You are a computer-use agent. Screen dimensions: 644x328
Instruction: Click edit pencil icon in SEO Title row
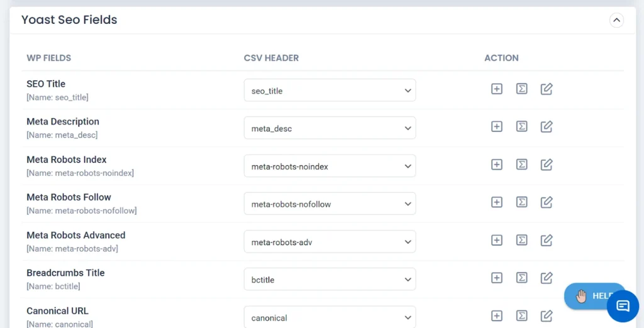pyautogui.click(x=547, y=89)
